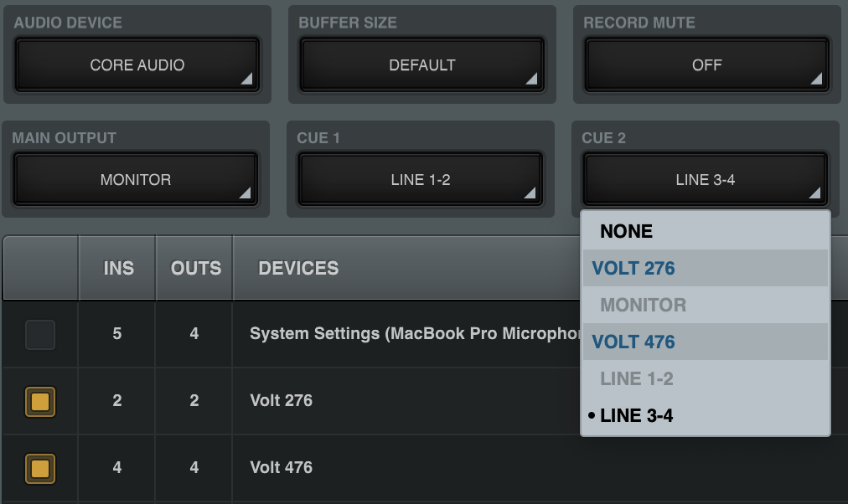Click the disclosure triangle on the Record Mute selector
The width and height of the screenshot is (848, 504).
(815, 79)
